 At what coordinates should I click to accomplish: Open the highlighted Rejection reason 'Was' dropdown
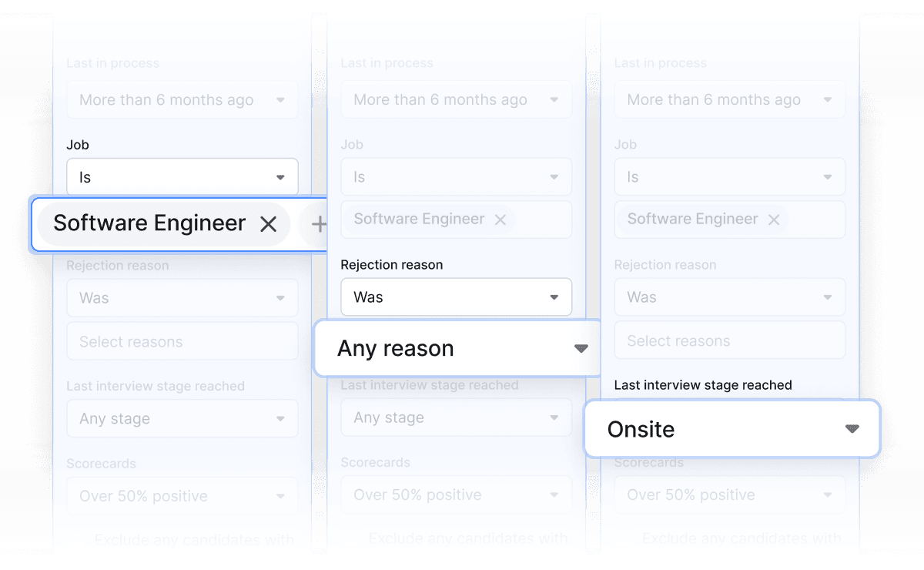click(x=456, y=297)
